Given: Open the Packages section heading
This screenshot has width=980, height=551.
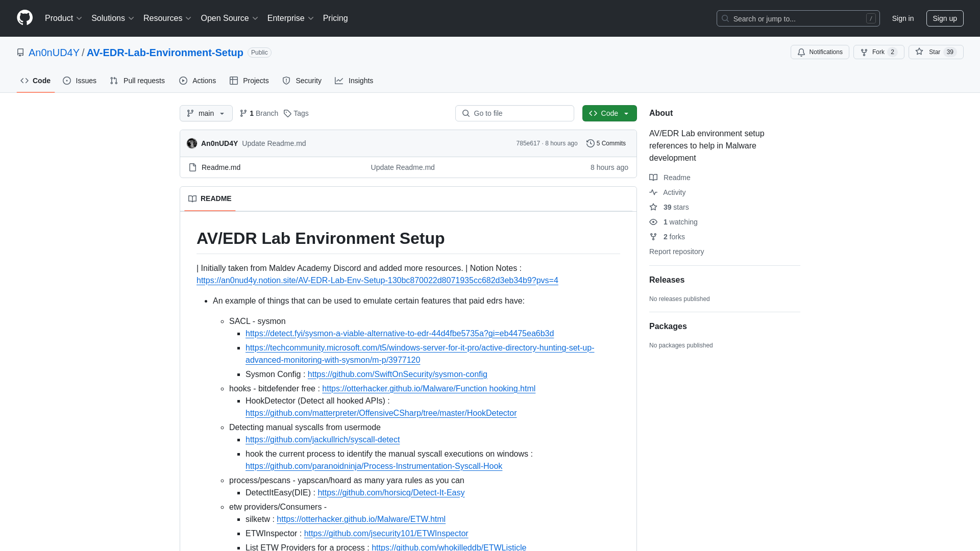Looking at the screenshot, I should coord(668,327).
